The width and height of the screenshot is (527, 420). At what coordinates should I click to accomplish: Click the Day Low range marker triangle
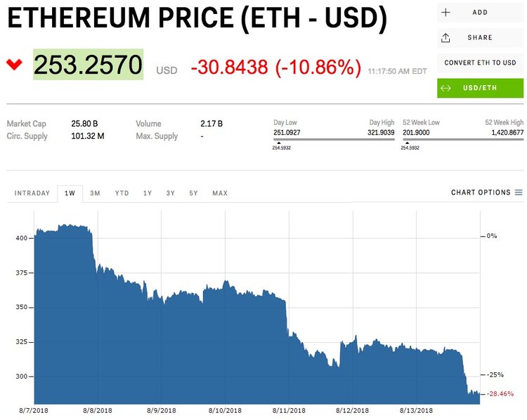pyautogui.click(x=279, y=143)
